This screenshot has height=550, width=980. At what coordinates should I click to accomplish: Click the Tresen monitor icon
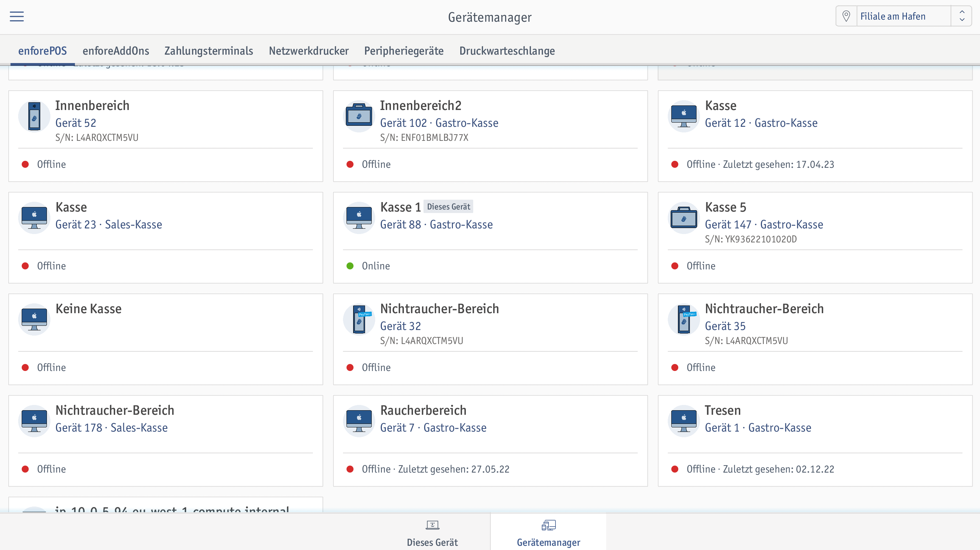pos(684,421)
